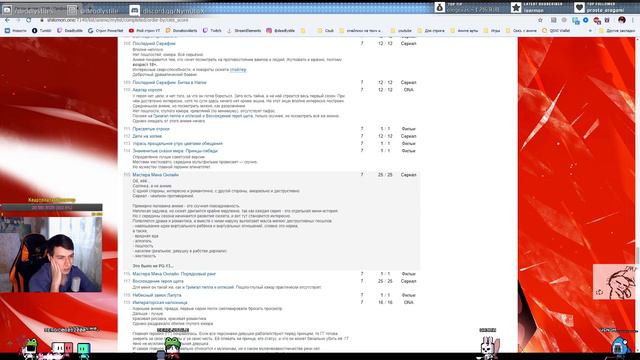Reveal the спойлер link in Последний Серафим review
This screenshot has height=360, width=640.
click(x=238, y=70)
